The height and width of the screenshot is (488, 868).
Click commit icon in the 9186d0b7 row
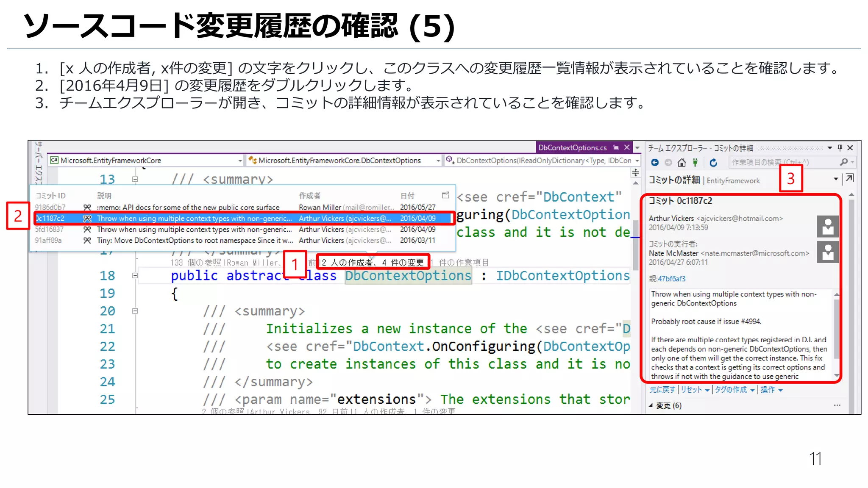tap(87, 207)
